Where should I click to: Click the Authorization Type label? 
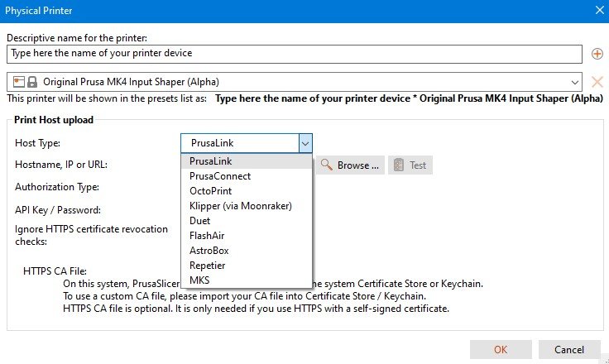pyautogui.click(x=57, y=187)
